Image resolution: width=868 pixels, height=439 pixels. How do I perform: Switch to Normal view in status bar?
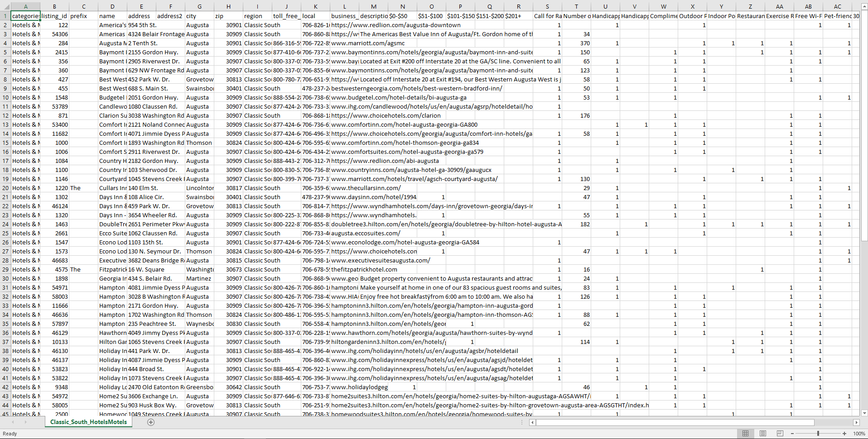point(745,434)
